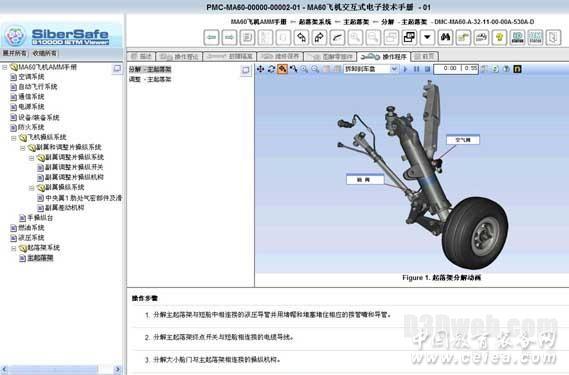Pause the landing gear animation
The height and width of the screenshot is (375, 569).
[417, 69]
